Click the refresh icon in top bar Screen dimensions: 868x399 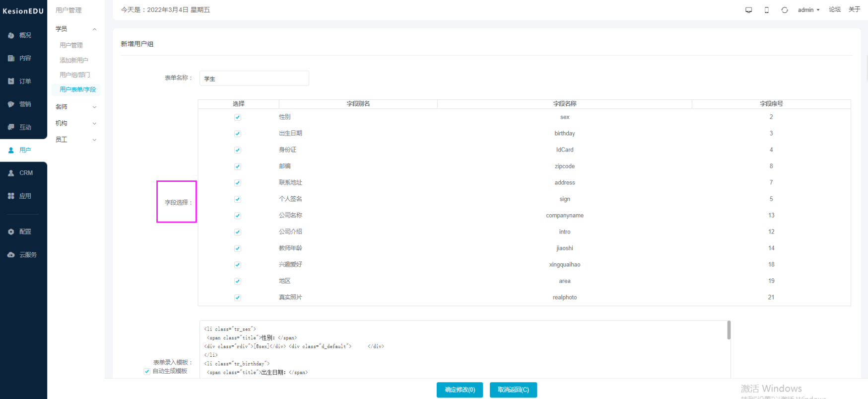(784, 10)
